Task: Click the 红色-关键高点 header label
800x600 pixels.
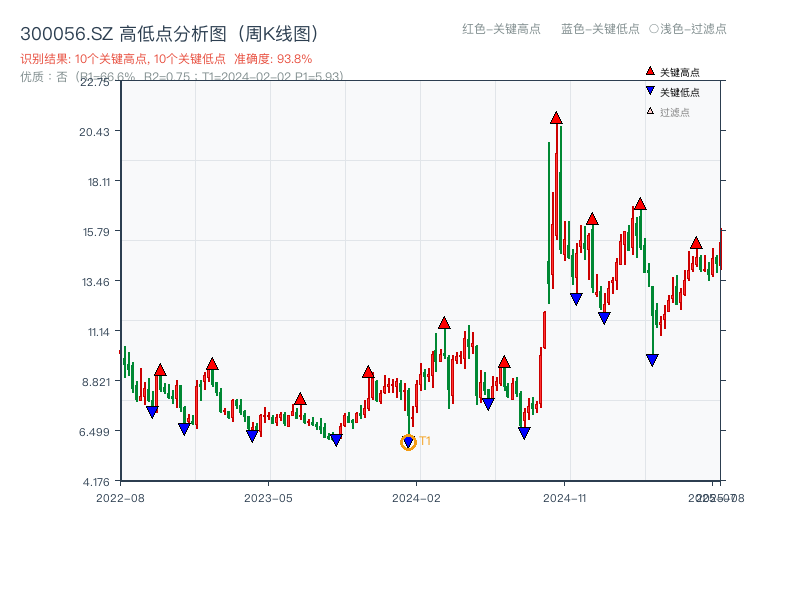Action: click(501, 29)
